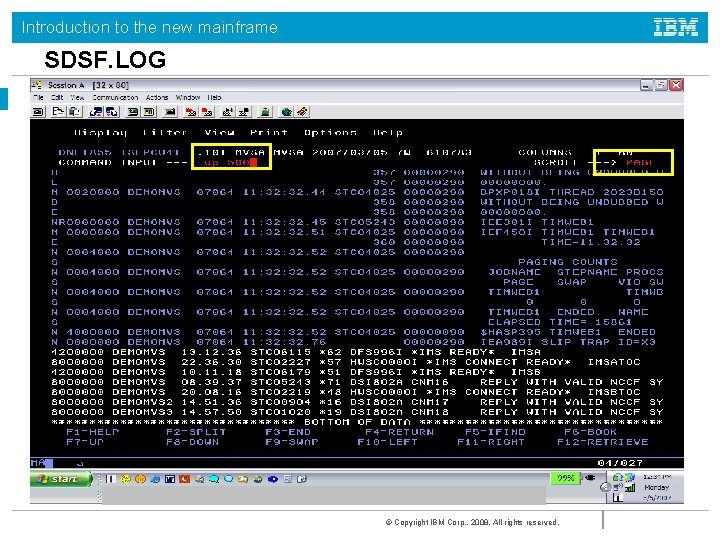Click the Send File to Host icon

tap(96, 112)
